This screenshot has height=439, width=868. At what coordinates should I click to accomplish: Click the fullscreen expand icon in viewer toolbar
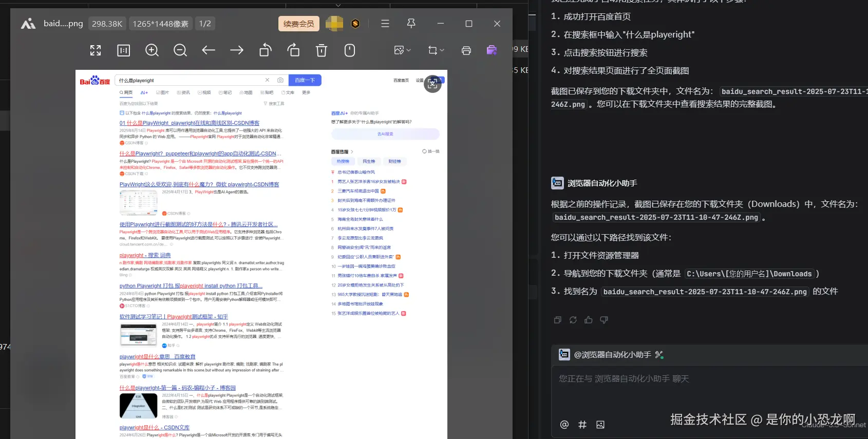(96, 50)
